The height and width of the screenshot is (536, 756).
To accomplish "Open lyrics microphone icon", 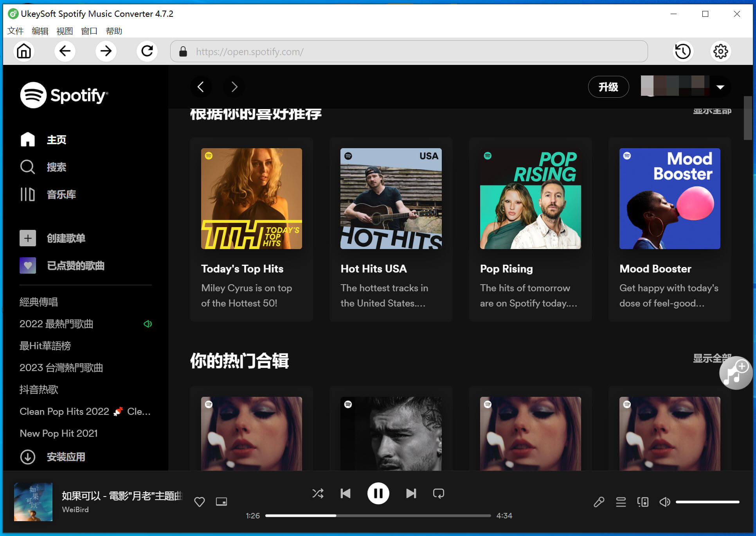I will click(x=599, y=502).
